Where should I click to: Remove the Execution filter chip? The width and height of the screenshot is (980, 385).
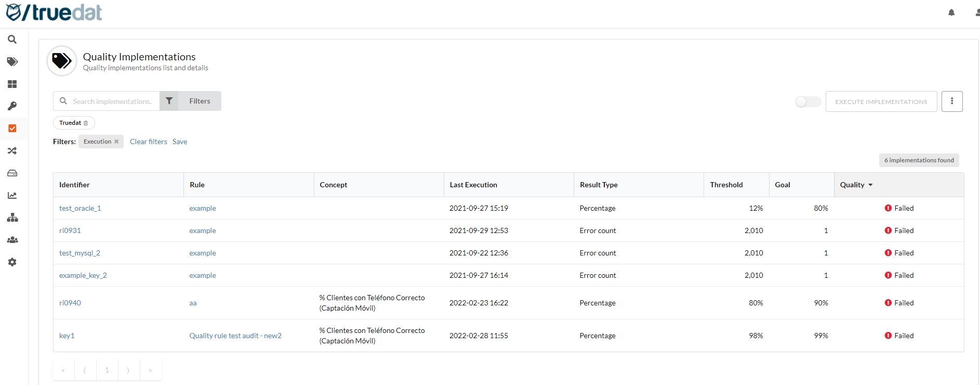116,142
